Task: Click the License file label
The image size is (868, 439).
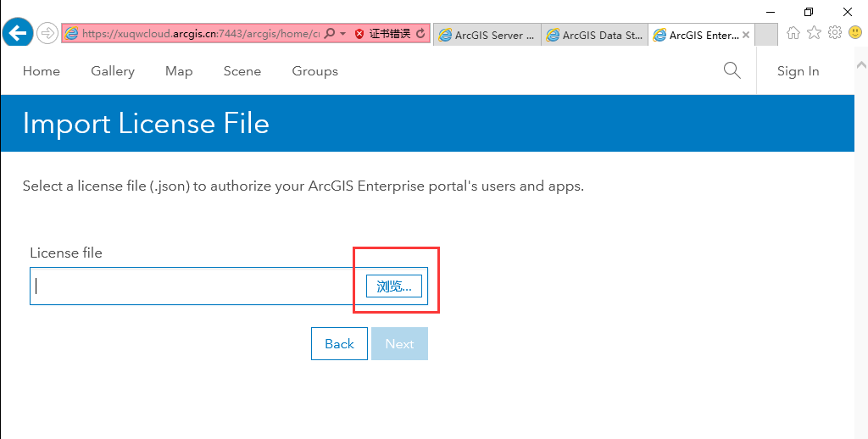Action: click(66, 253)
